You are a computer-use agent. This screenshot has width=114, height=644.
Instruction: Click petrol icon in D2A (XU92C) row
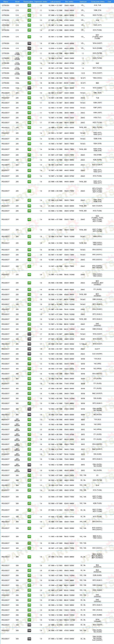point(29,309)
